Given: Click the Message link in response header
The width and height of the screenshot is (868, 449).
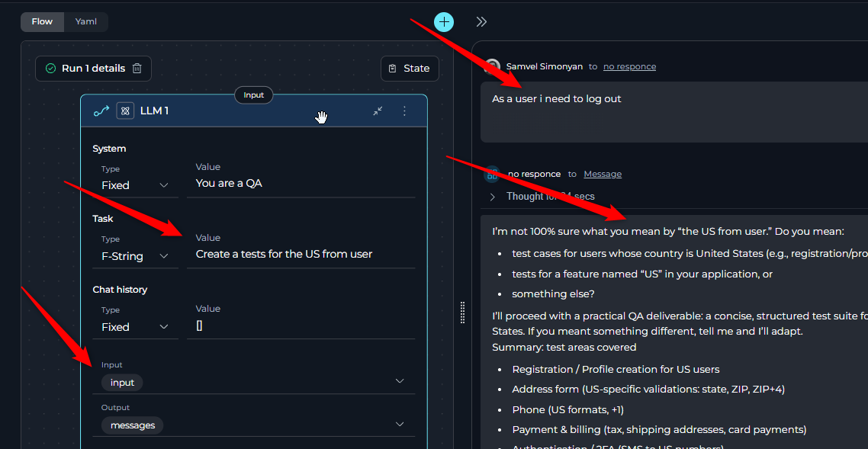Looking at the screenshot, I should point(602,175).
